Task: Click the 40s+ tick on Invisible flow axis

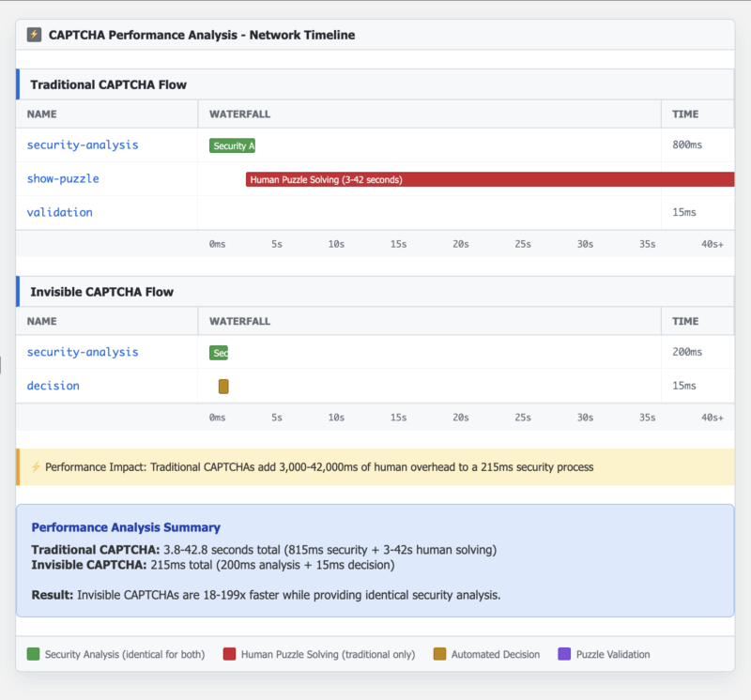Action: pyautogui.click(x=713, y=418)
